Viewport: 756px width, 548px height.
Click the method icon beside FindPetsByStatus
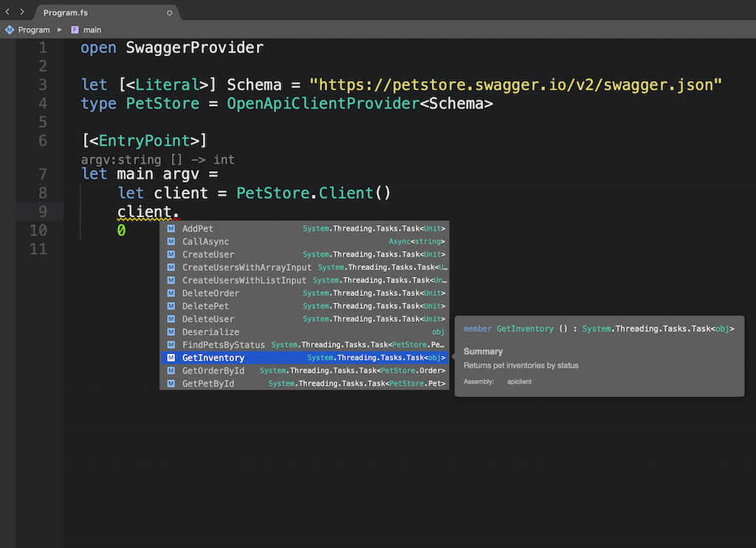tap(171, 345)
